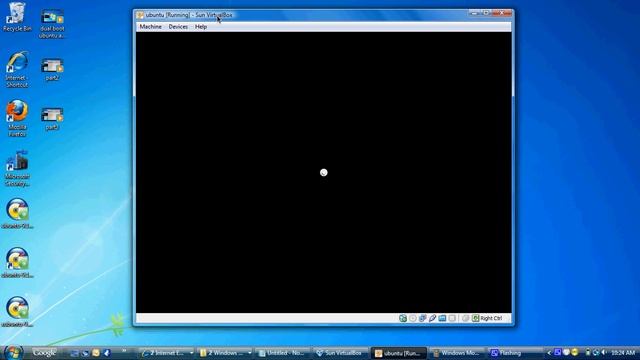Select the Recycle Bin desktop icon

pyautogui.click(x=17, y=17)
